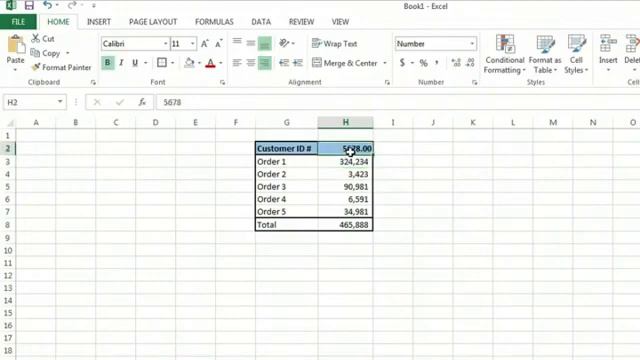Expand the Name Box dropdown arrow

[60, 102]
